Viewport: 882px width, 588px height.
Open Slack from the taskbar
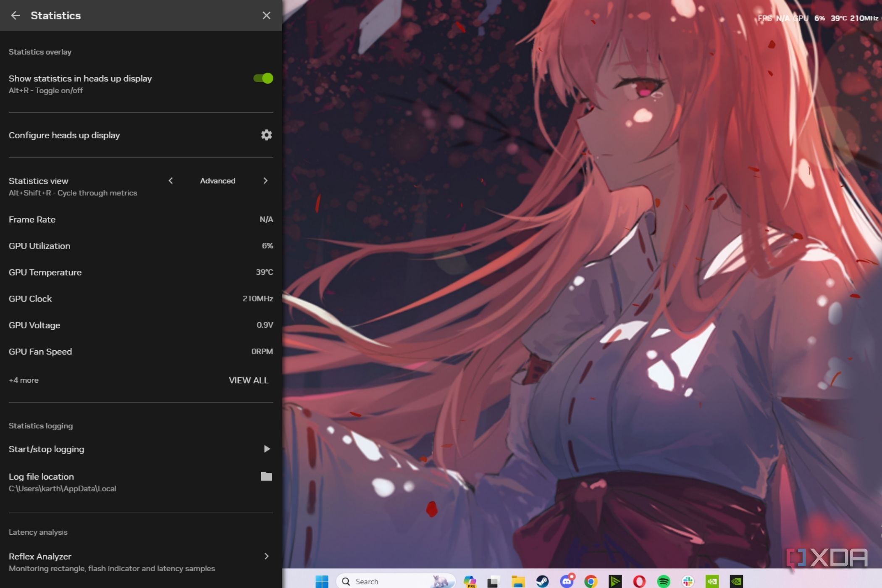tap(688, 581)
